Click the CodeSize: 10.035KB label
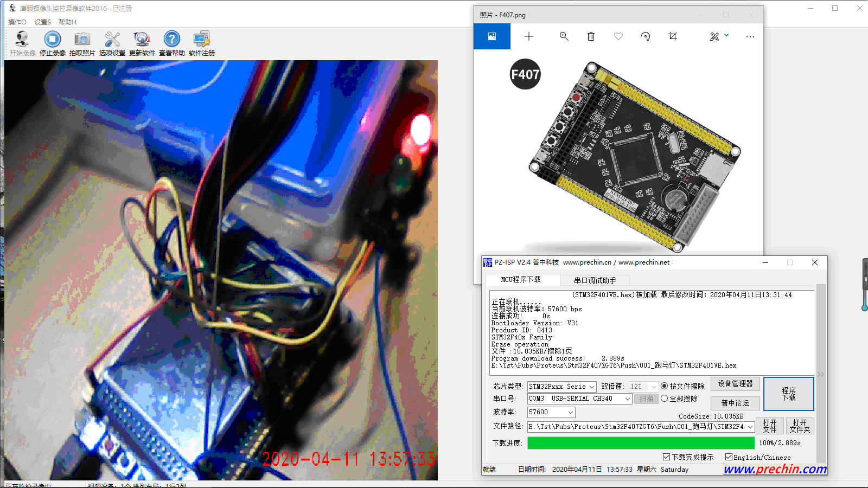 click(x=711, y=416)
